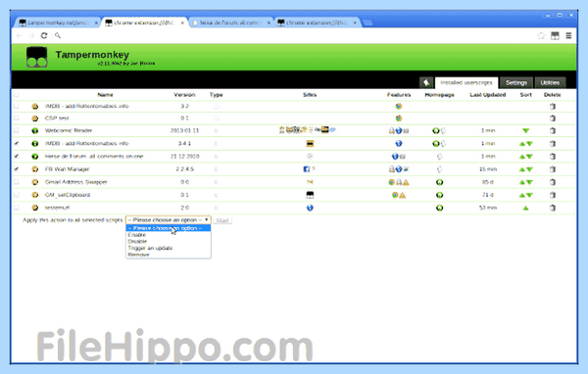Click the Version column header
This screenshot has height=374, width=588.
[x=184, y=95]
